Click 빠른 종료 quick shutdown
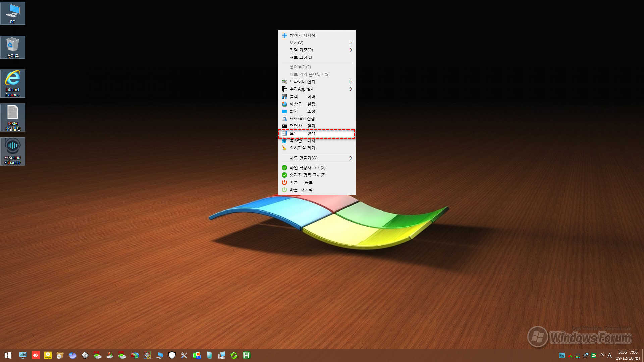This screenshot has width=644, height=362. [317, 182]
